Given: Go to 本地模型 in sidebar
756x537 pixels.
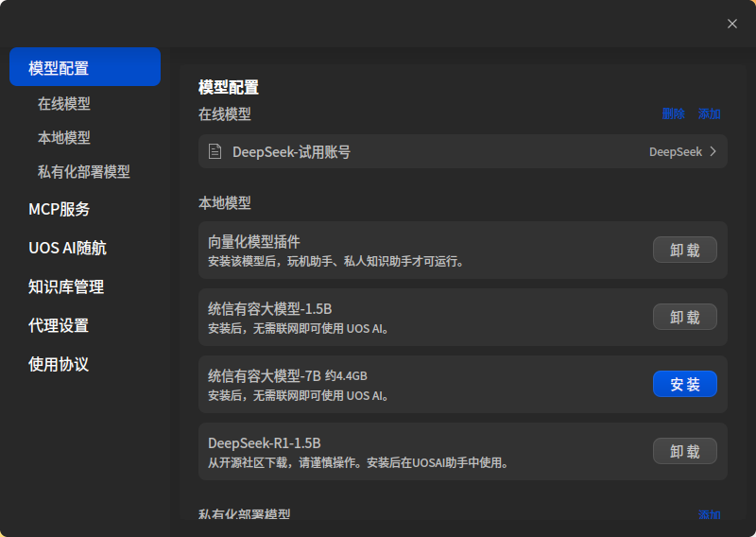Looking at the screenshot, I should [x=64, y=137].
